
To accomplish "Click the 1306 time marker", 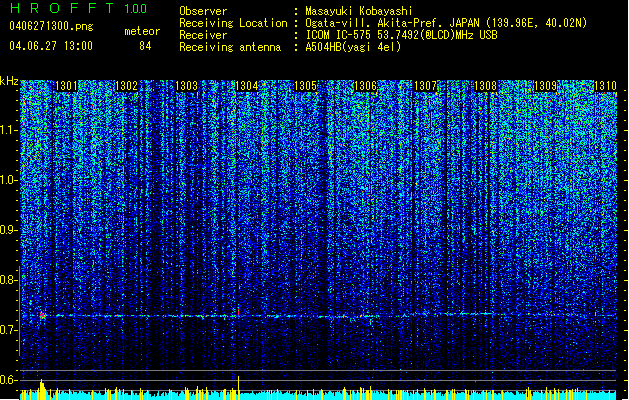I will point(365,86).
